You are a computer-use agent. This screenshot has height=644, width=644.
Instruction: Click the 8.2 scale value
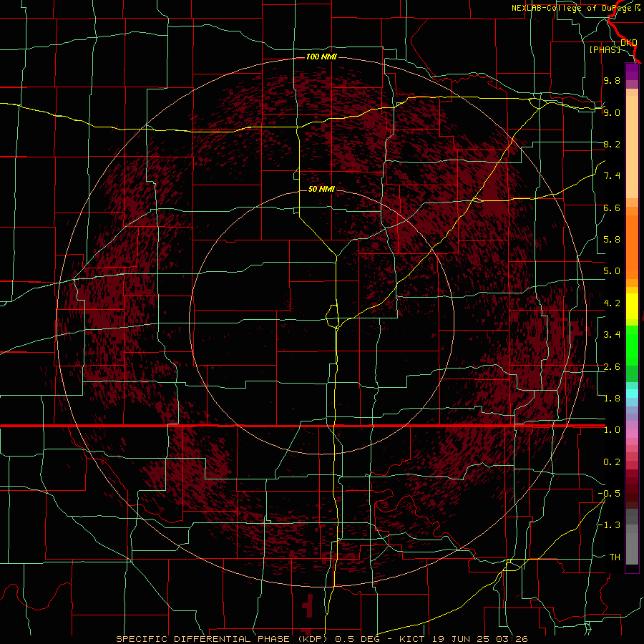click(x=612, y=144)
